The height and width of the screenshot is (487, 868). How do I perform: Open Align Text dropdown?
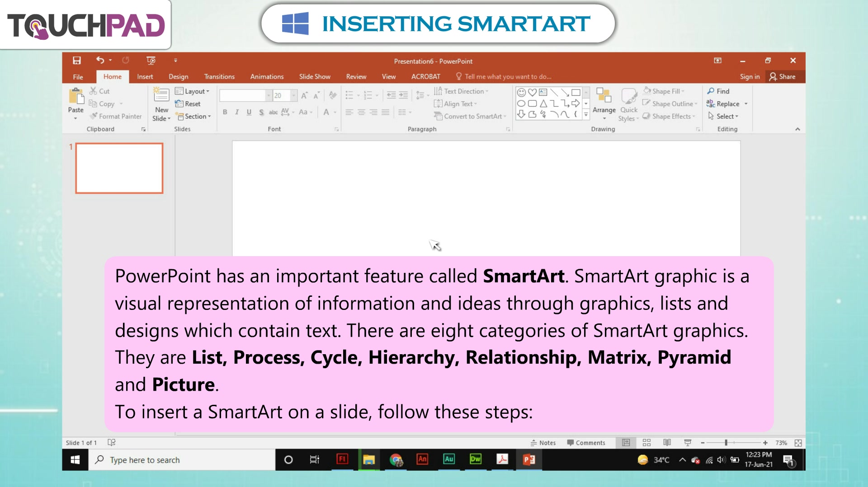click(x=455, y=104)
